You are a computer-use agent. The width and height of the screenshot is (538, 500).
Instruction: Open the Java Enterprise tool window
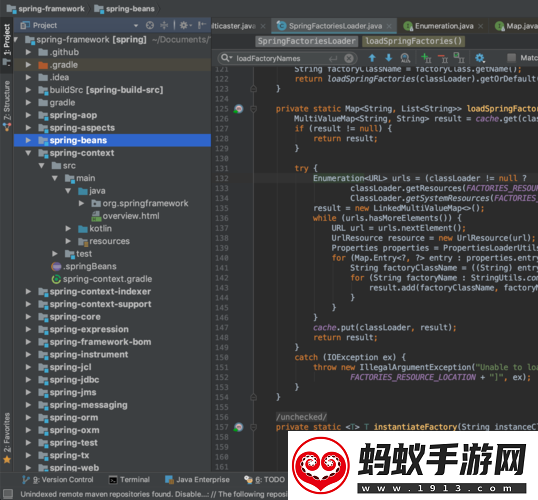tap(197, 480)
